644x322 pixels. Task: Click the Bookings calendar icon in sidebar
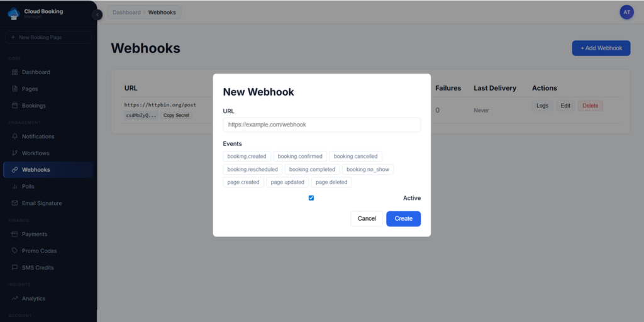(15, 106)
